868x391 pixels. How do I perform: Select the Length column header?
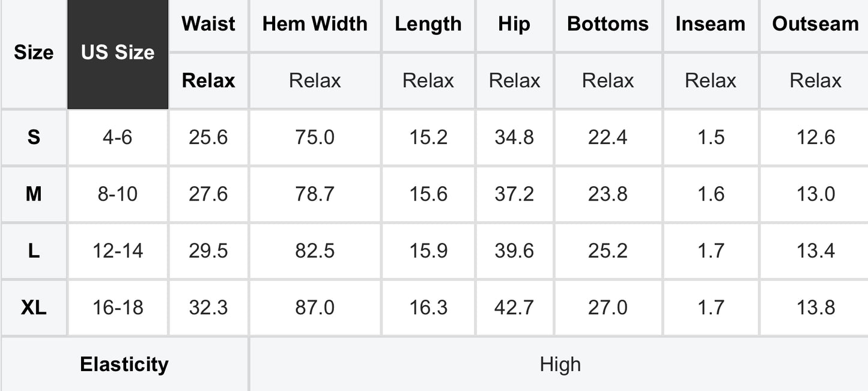point(428,25)
